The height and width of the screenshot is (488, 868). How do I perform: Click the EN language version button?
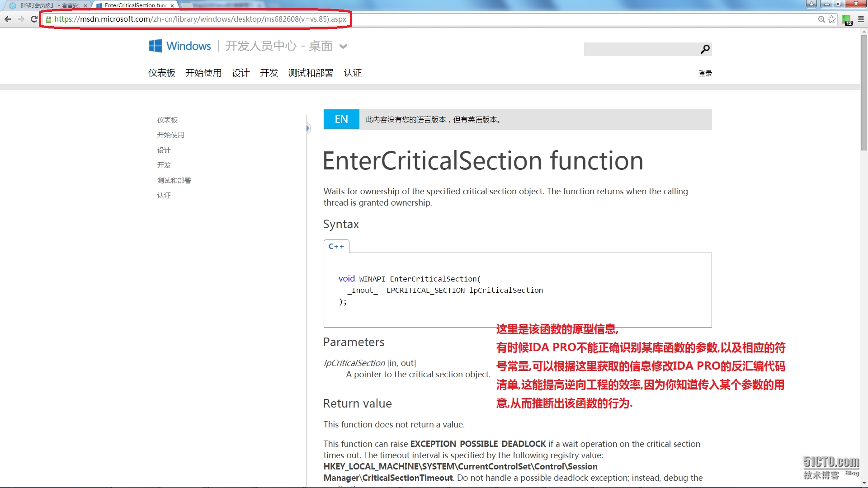pyautogui.click(x=341, y=119)
